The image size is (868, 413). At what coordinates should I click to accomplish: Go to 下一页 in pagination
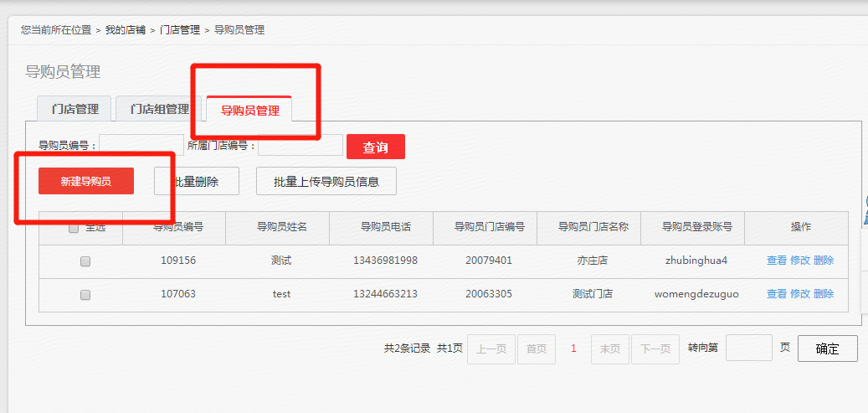tap(655, 348)
